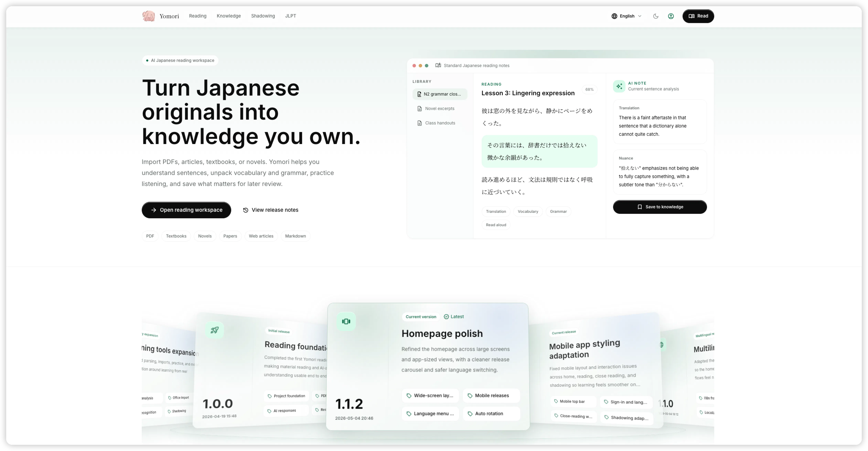Click the highlighted green Japanese sentence
The width and height of the screenshot is (868, 451).
[x=539, y=151]
